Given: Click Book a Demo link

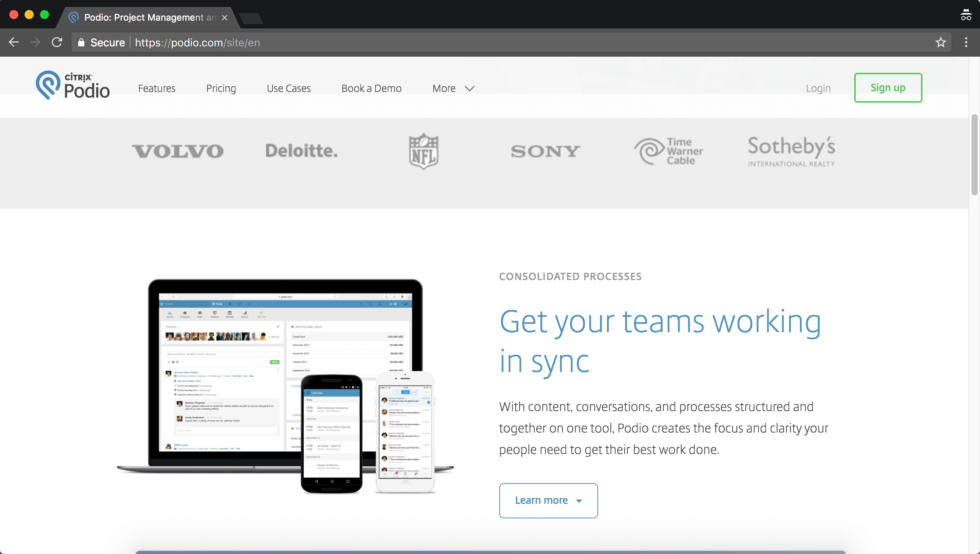Looking at the screenshot, I should click(371, 89).
